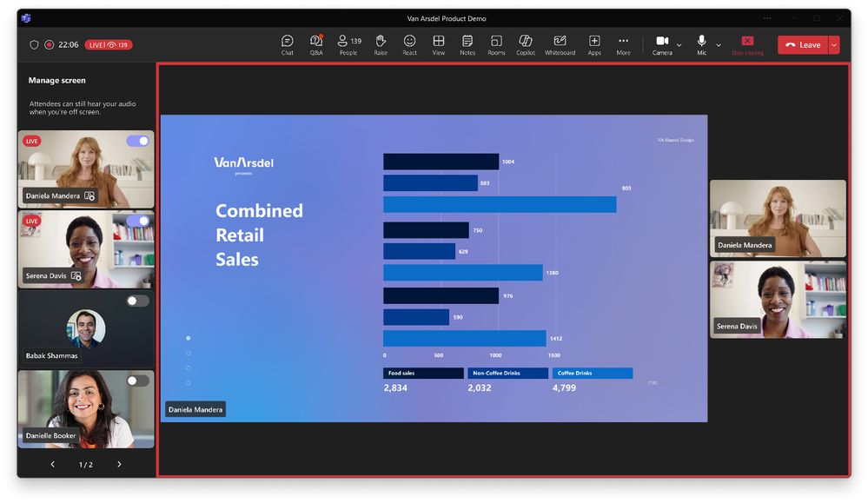Expand microphone options arrow
Screen dimensions: 868x503
719,45
